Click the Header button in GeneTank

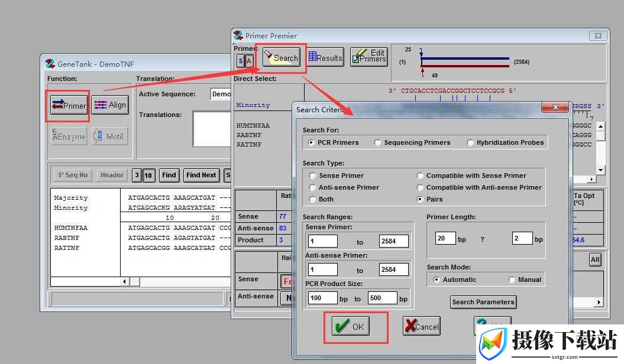[112, 175]
